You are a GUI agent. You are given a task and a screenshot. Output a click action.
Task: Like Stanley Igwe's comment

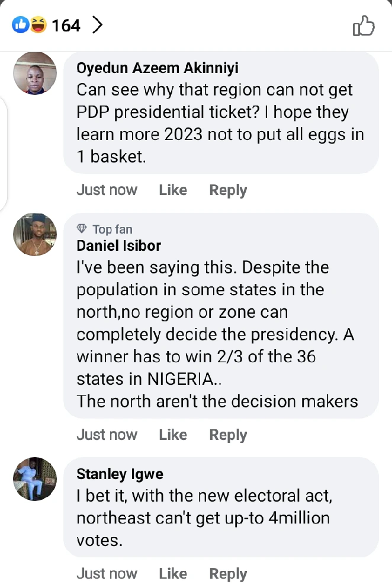tap(173, 574)
